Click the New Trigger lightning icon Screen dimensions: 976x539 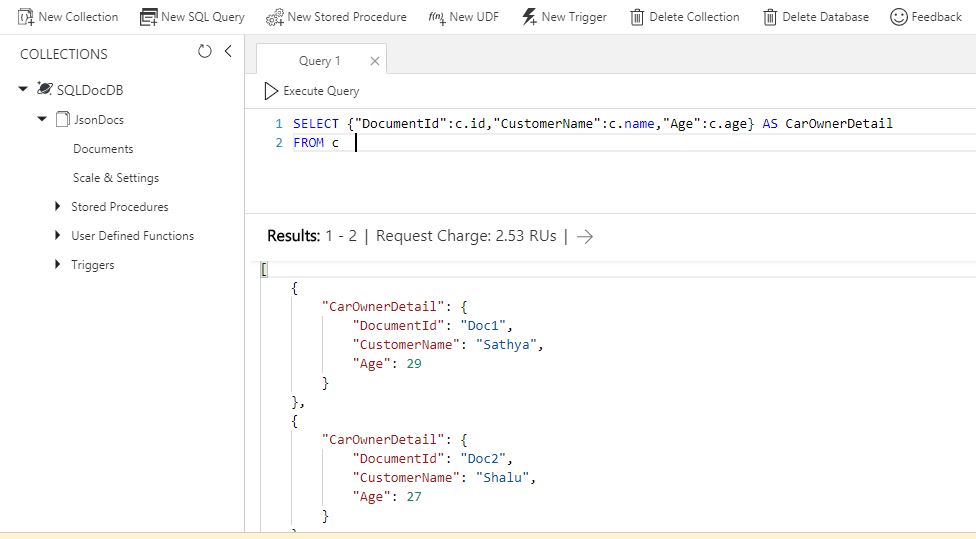(x=529, y=17)
